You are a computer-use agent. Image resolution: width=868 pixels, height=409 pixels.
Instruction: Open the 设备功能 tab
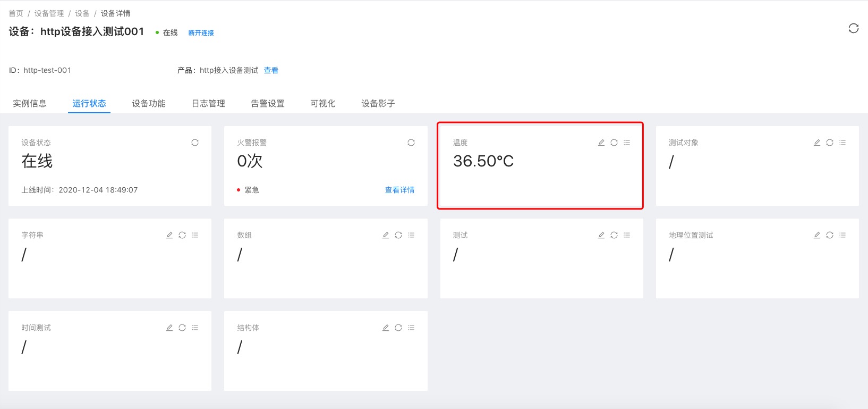point(149,103)
